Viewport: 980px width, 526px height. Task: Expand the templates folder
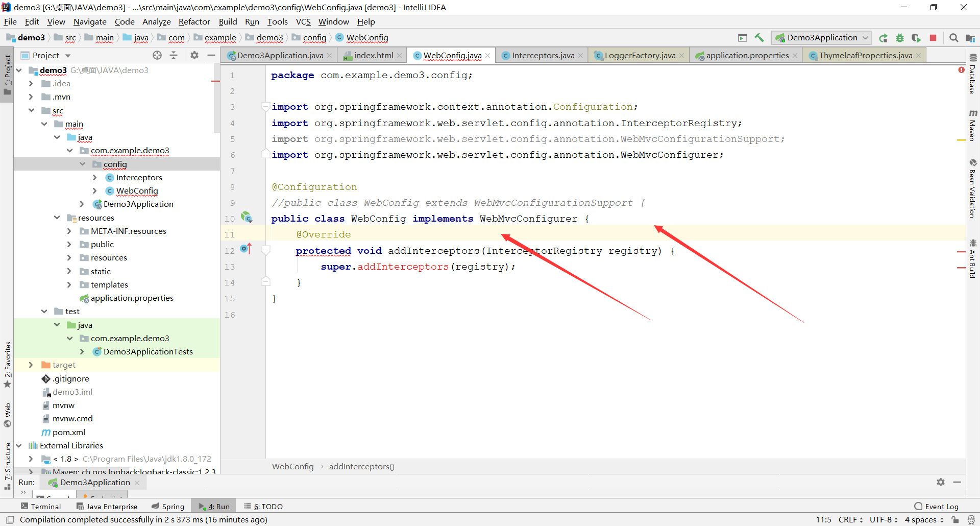pos(69,284)
